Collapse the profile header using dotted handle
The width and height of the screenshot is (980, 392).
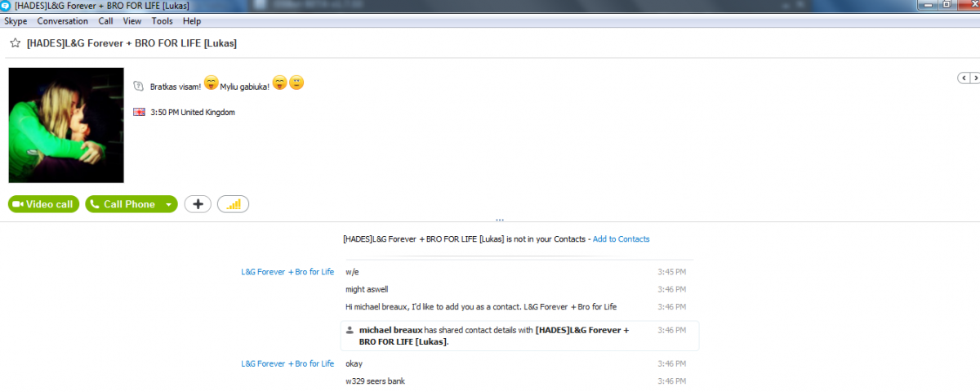click(499, 220)
